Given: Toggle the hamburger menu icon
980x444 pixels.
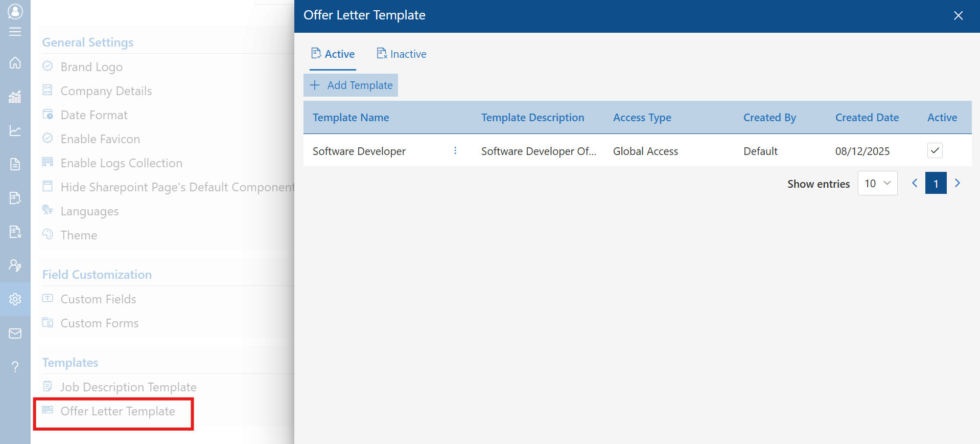Looking at the screenshot, I should pos(15,32).
